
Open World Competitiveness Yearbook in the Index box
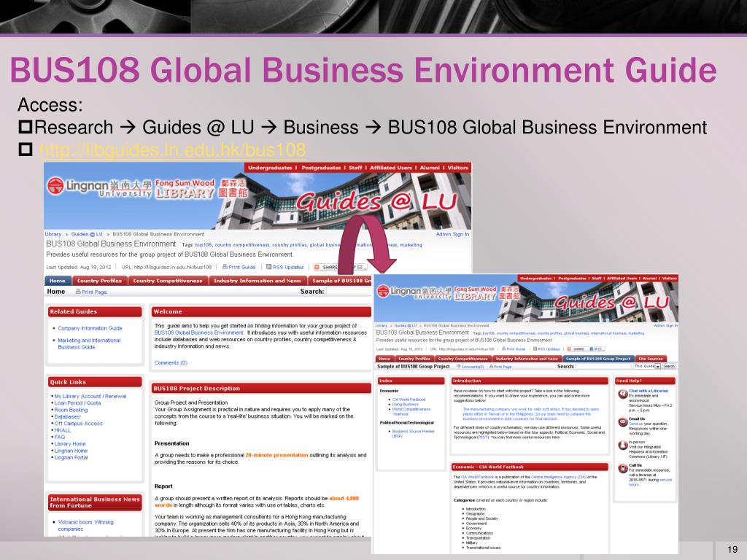pos(411,411)
